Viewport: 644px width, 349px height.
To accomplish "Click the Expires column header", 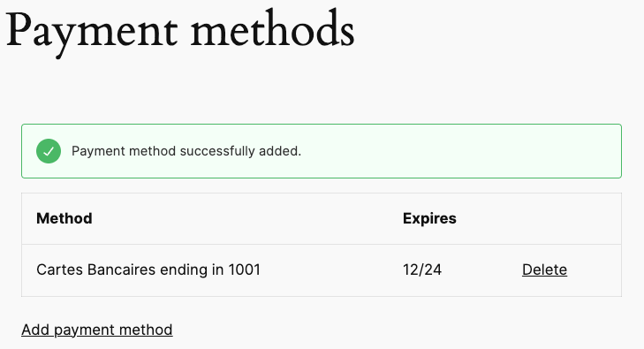I will click(x=429, y=218).
